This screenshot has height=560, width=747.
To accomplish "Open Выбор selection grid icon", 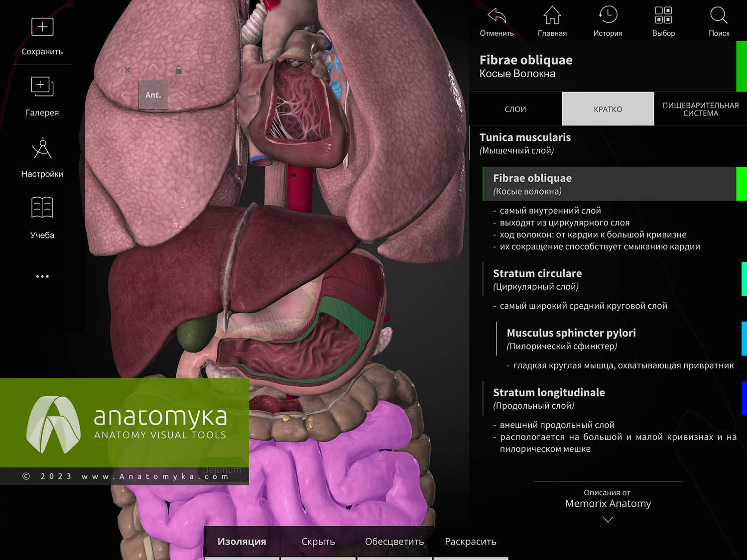I will [x=663, y=15].
